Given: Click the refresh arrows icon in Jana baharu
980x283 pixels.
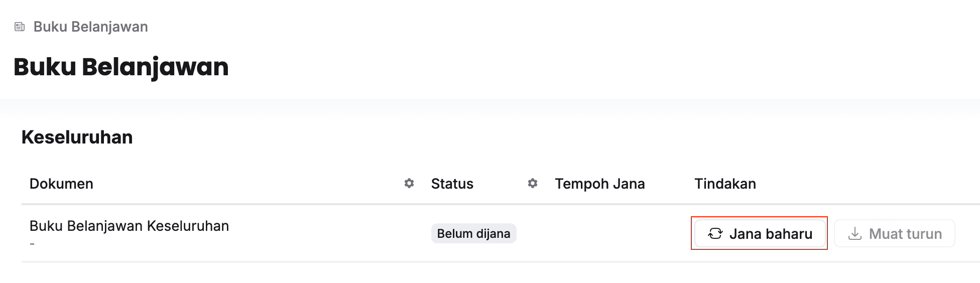Looking at the screenshot, I should click(x=715, y=233).
